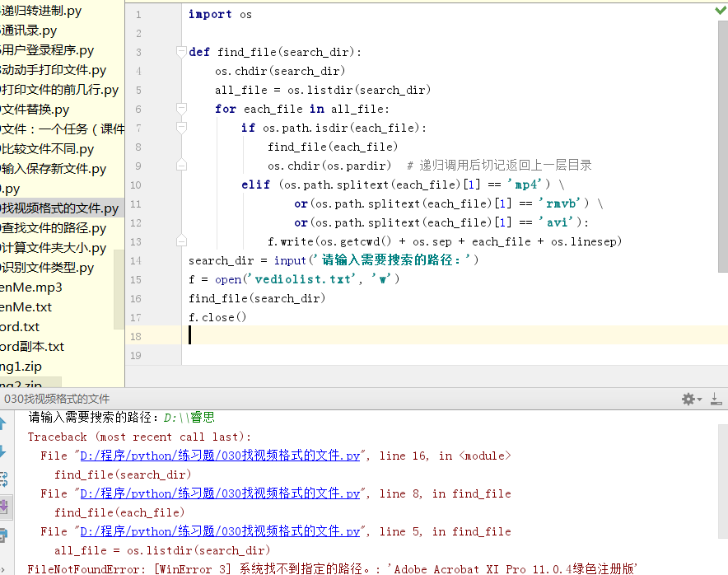The width and height of the screenshot is (728, 575).
Task: Open file 通讯录.py in project tree
Action: [x=28, y=30]
